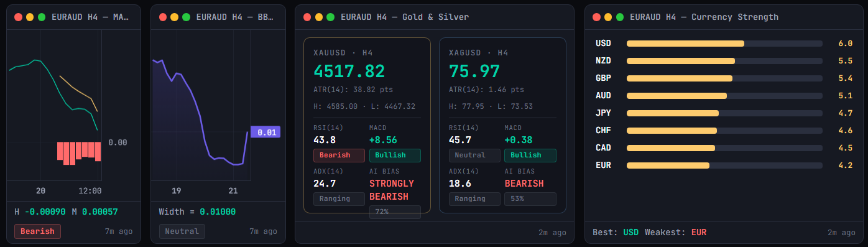Close the Gold & Silver window with its red dot

[308, 17]
